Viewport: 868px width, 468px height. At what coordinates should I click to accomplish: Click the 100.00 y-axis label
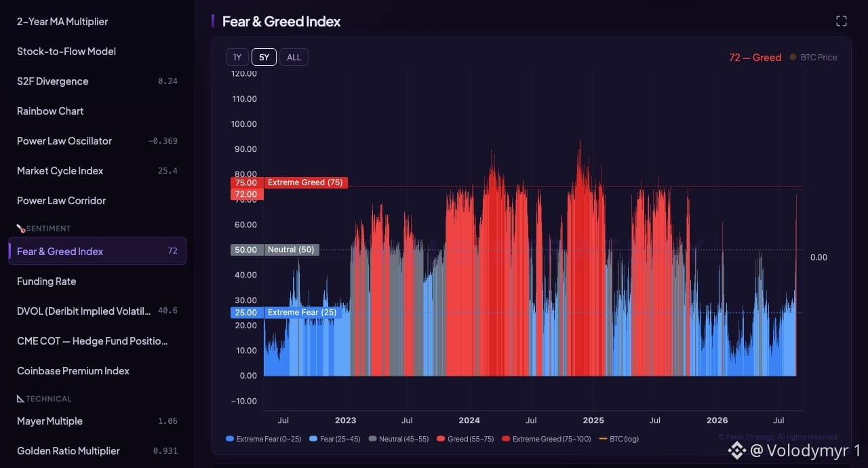244,124
